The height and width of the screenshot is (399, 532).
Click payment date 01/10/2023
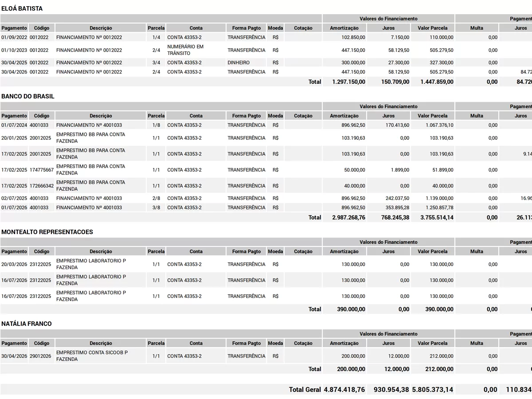click(14, 50)
